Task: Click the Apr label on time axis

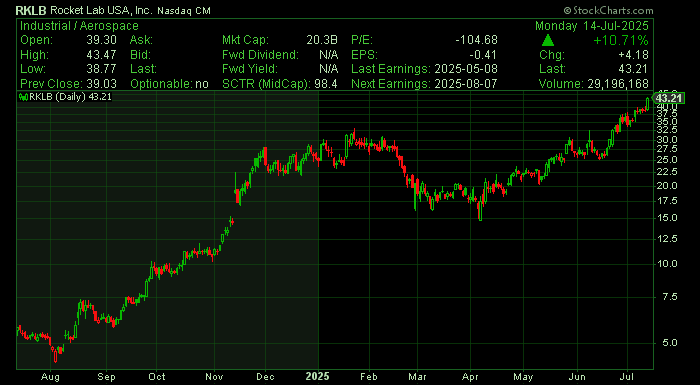Action: [x=470, y=377]
